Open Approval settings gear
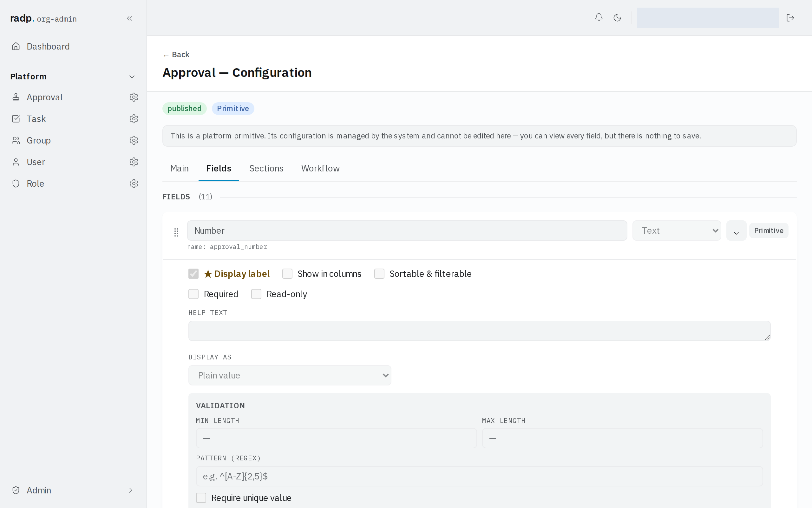The height and width of the screenshot is (508, 812). [134, 97]
